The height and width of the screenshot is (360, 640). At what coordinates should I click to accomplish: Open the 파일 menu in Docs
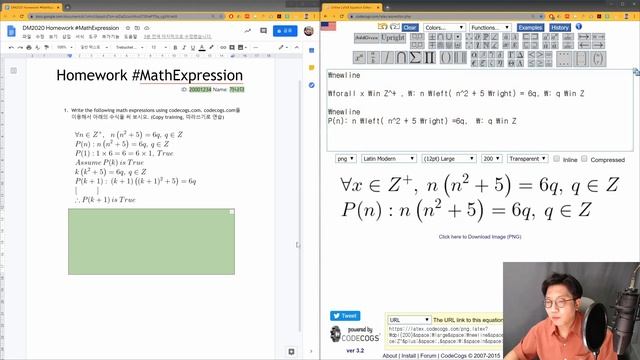pos(27,37)
